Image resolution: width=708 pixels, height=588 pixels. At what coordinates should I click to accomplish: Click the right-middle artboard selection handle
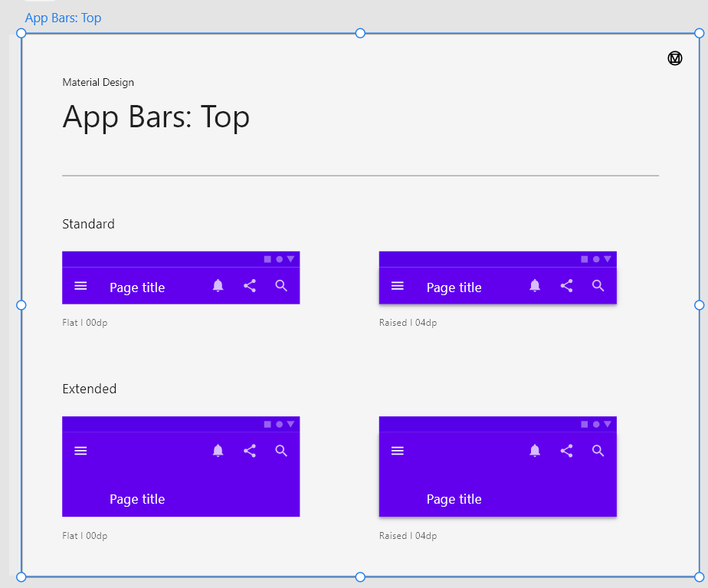pyautogui.click(x=699, y=305)
